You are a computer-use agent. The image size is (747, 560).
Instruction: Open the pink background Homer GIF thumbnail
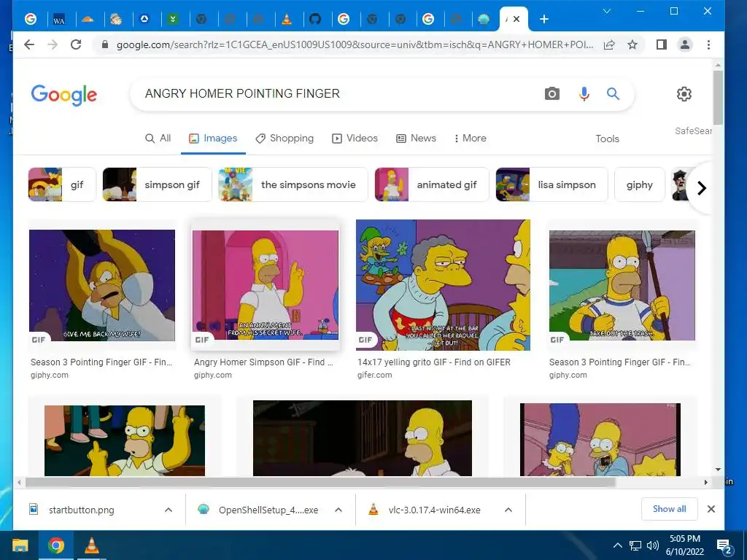[266, 285]
